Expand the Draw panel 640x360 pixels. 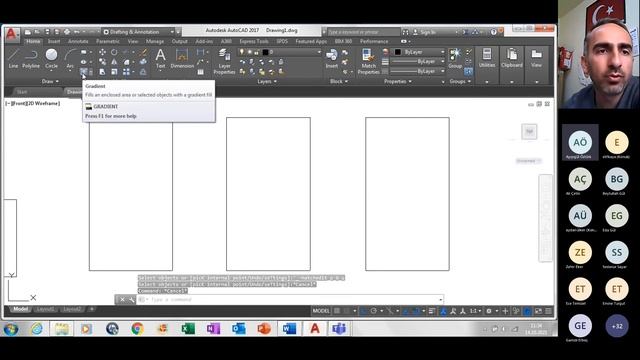click(x=50, y=81)
